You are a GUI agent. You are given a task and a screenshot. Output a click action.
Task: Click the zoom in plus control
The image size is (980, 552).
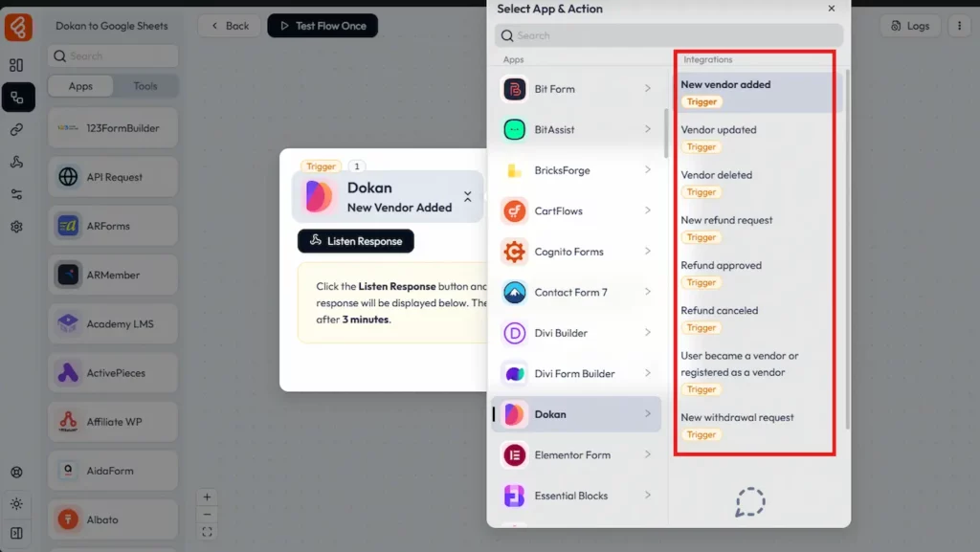click(208, 497)
